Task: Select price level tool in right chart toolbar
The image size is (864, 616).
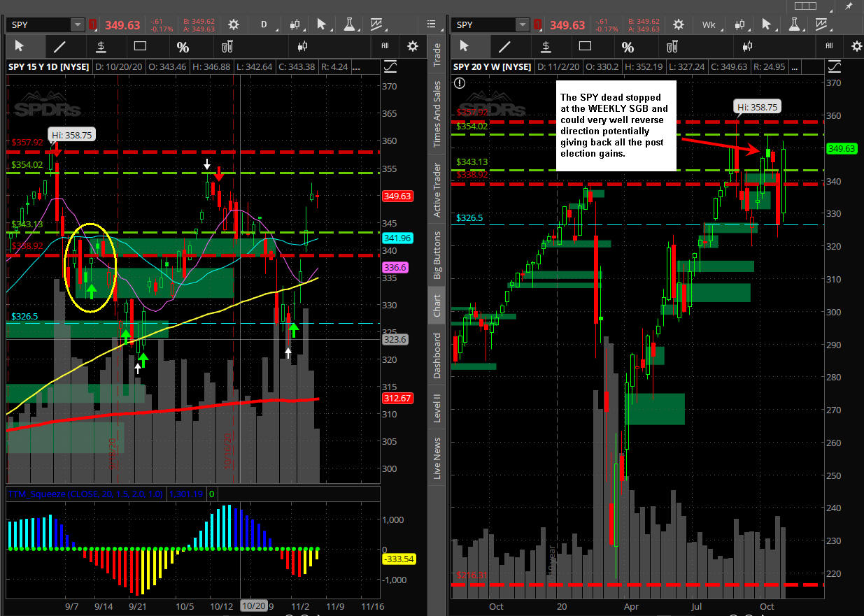Action: point(546,47)
